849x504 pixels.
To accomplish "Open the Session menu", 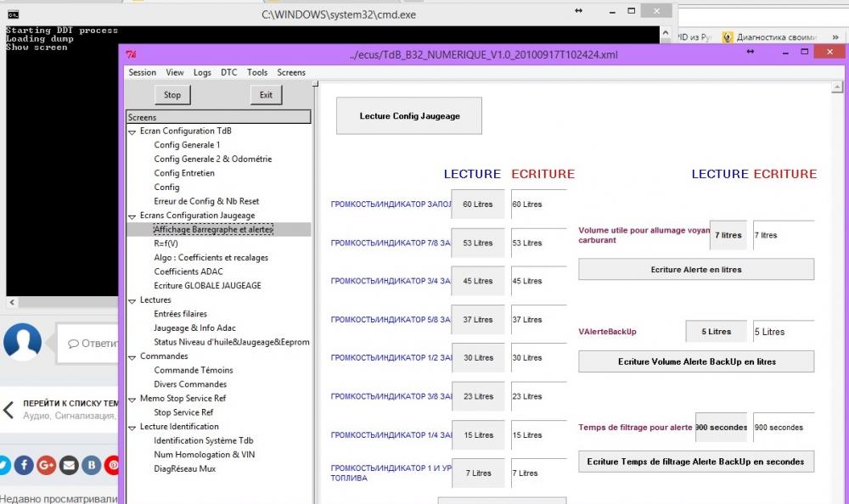I will 143,72.
